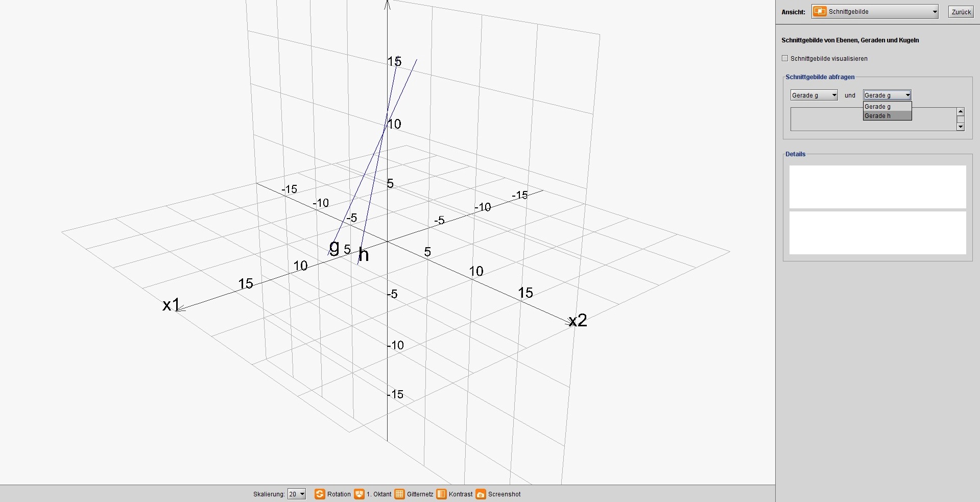Click the 1. Oktant view icon

point(360,494)
